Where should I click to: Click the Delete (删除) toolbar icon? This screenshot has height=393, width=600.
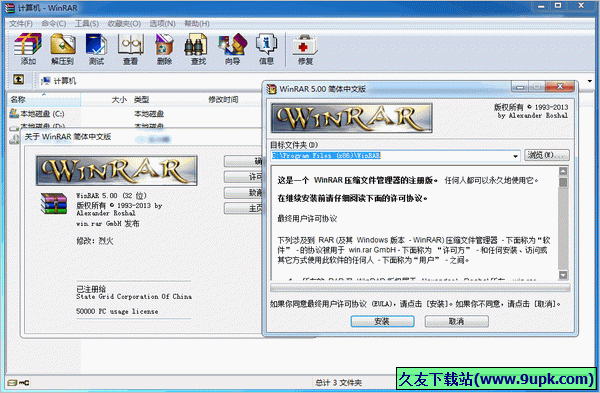[164, 49]
